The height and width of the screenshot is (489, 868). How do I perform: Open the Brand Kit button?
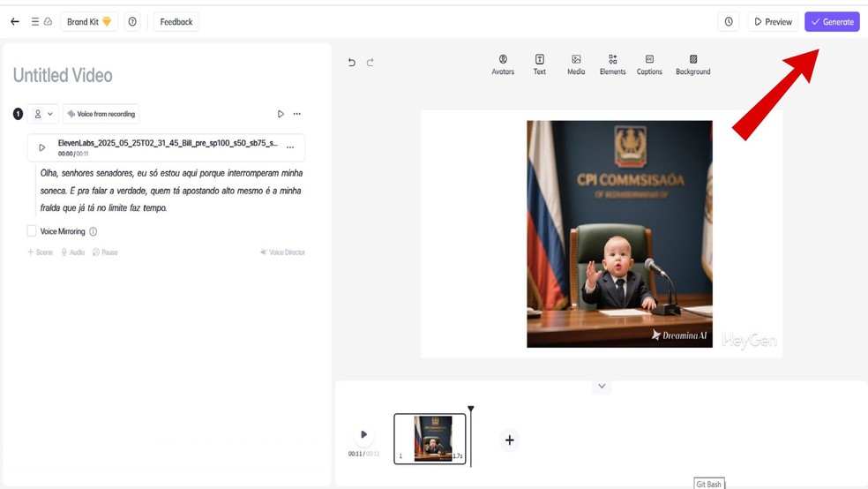coord(89,21)
